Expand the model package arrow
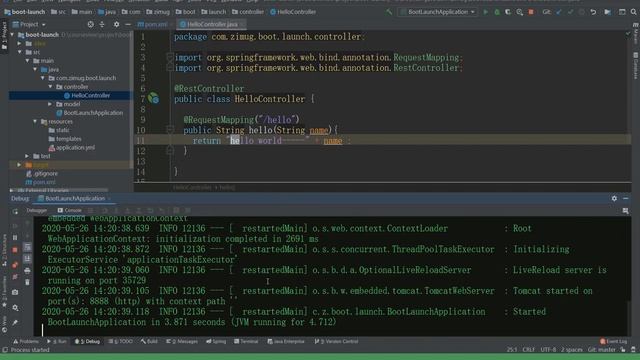 (51, 104)
